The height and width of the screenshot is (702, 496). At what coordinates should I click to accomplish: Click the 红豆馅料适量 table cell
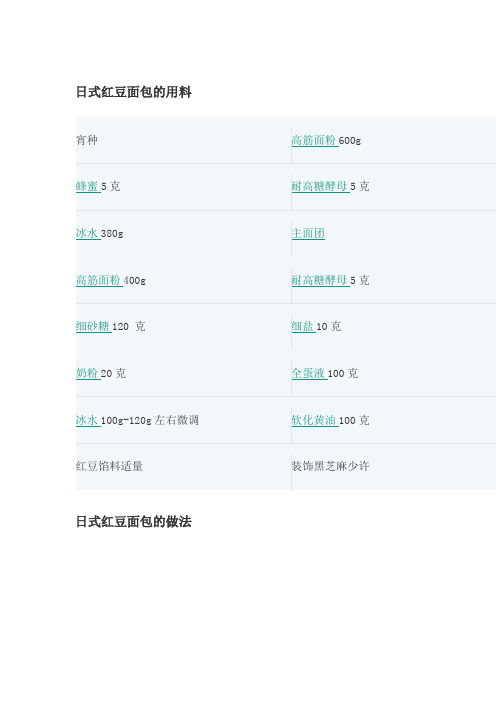183,467
